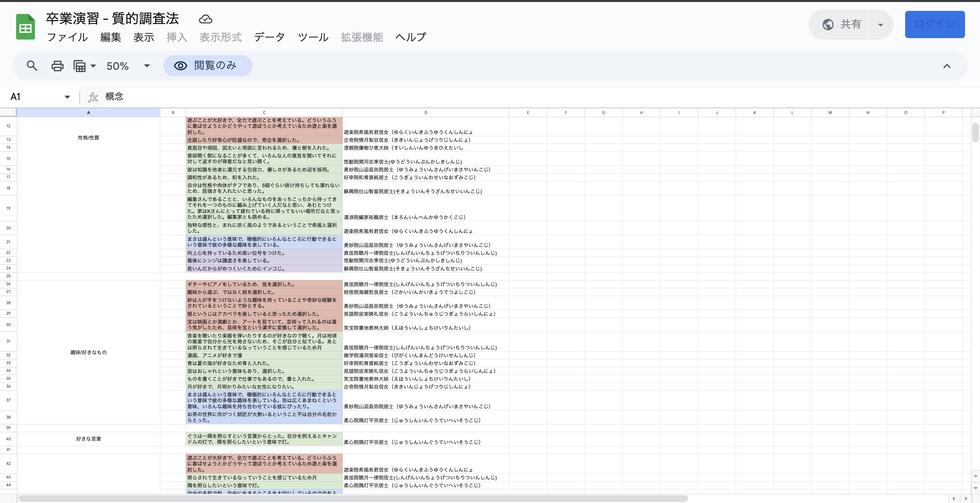
Task: Click the fx formula icon
Action: tap(93, 97)
